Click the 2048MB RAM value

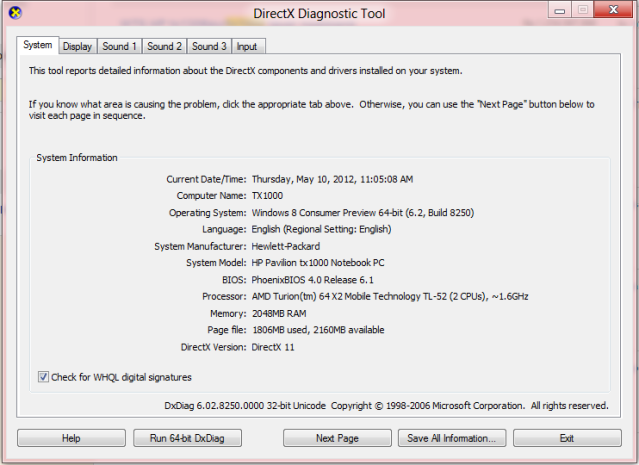pos(279,313)
